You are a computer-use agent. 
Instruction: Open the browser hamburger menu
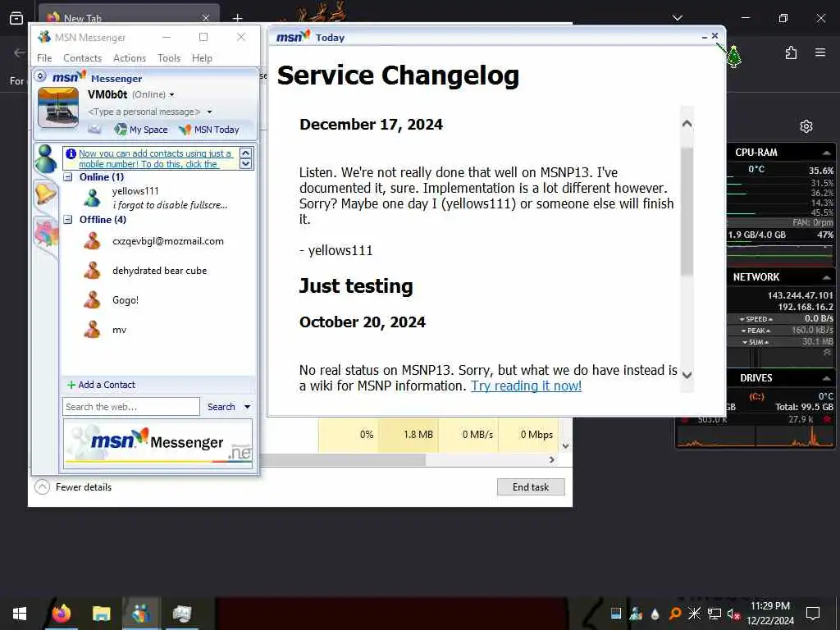pos(820,52)
